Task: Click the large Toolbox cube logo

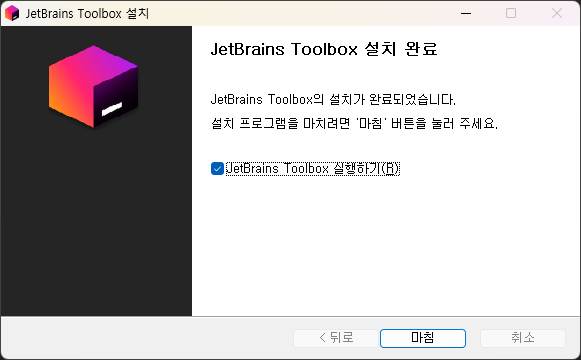Action: 93,86
